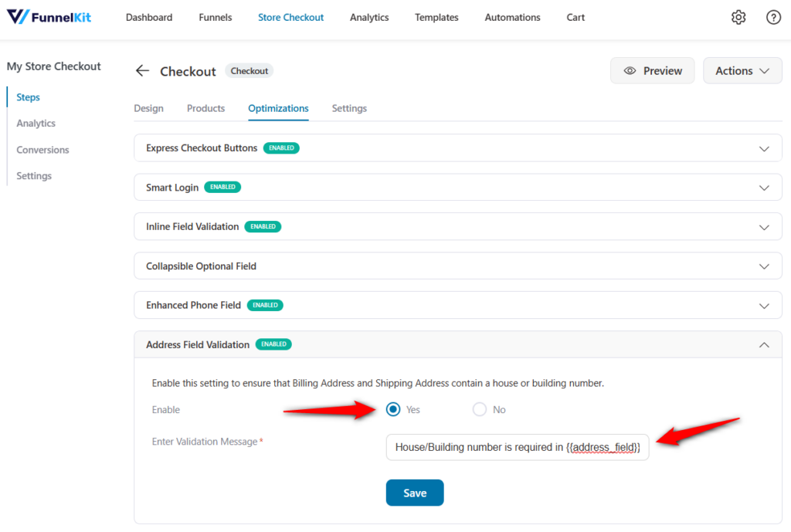Screen dimensions: 791x532
Task: Open Settings in the sidebar
Action: click(x=34, y=175)
